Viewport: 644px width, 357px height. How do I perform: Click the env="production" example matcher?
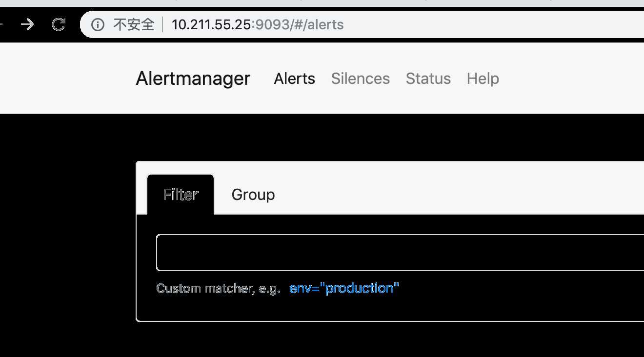(344, 288)
